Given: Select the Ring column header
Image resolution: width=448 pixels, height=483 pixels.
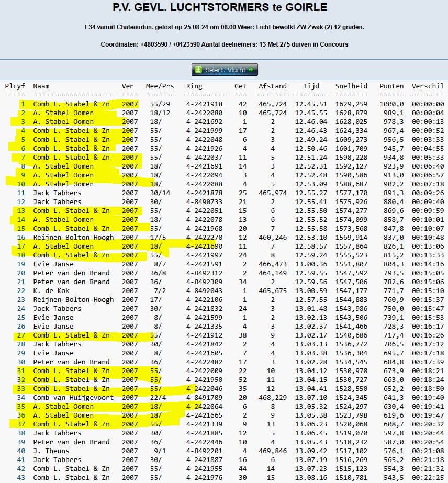Looking at the screenshot, I should [x=194, y=86].
